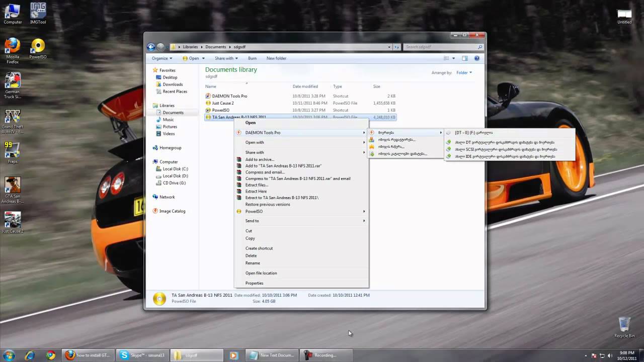Image resolution: width=644 pixels, height=362 pixels.
Task: Click Compress and email WinRAR entry
Action: coord(301,172)
